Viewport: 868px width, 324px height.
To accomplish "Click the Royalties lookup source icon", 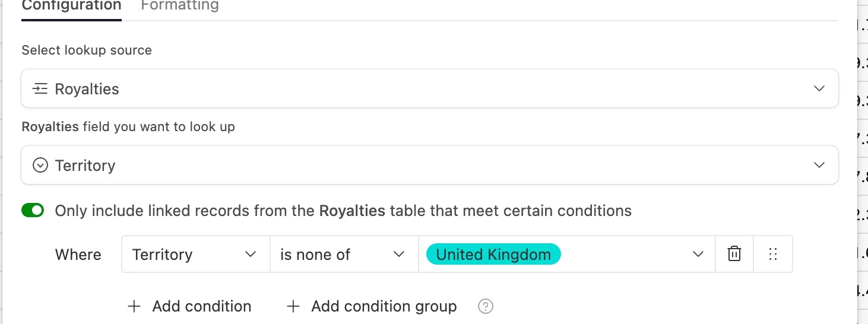I will click(x=40, y=89).
